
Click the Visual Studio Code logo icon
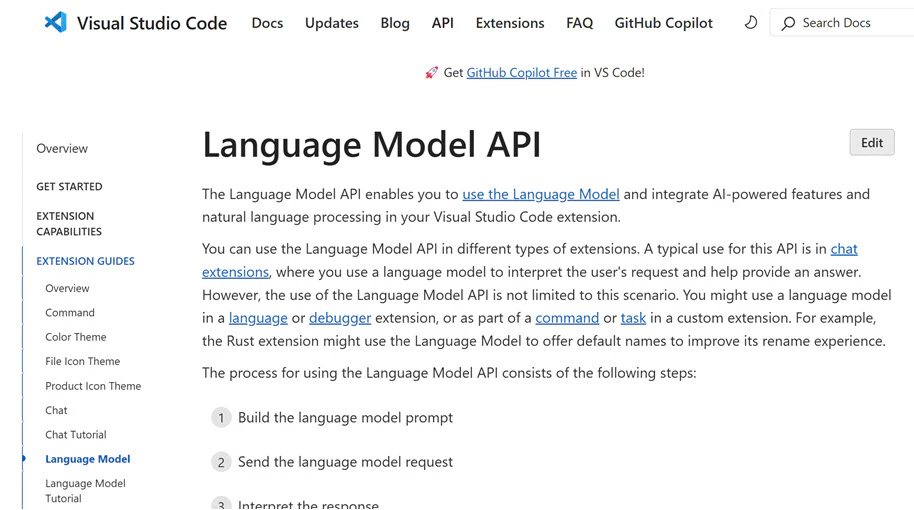(x=56, y=22)
